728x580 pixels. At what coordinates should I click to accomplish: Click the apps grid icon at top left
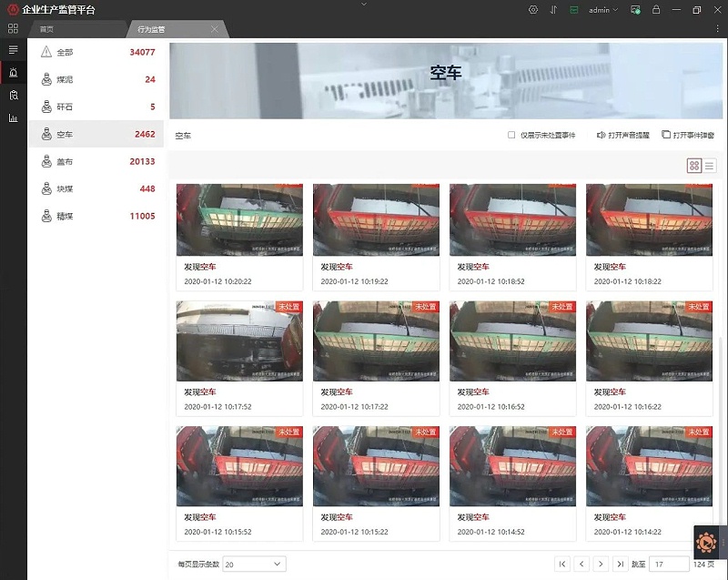tap(14, 28)
